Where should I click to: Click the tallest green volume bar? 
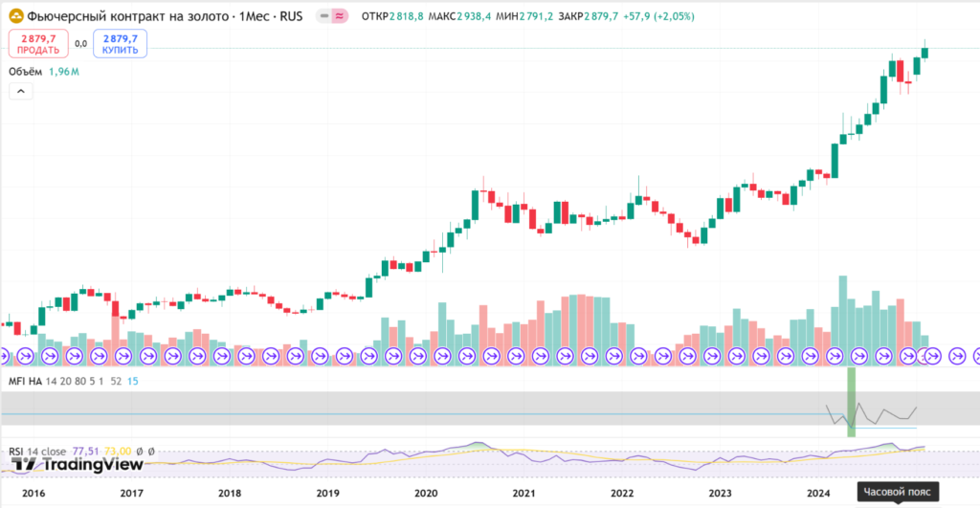(x=842, y=313)
